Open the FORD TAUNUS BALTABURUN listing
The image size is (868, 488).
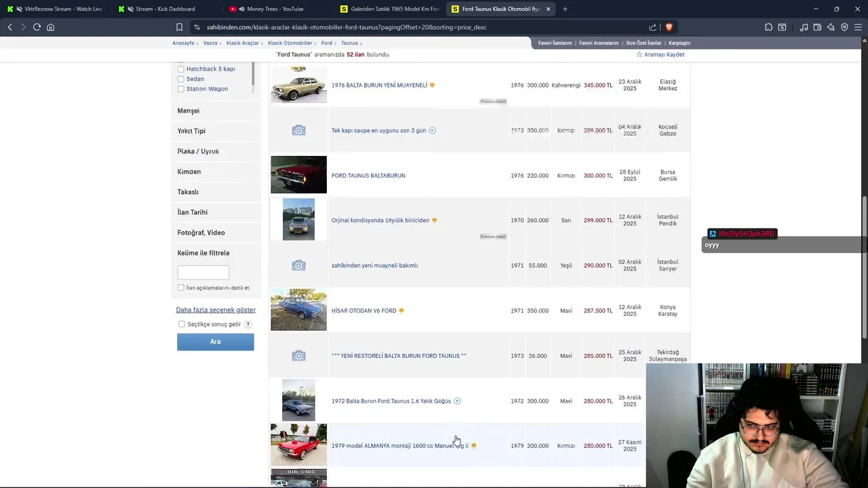tap(368, 176)
